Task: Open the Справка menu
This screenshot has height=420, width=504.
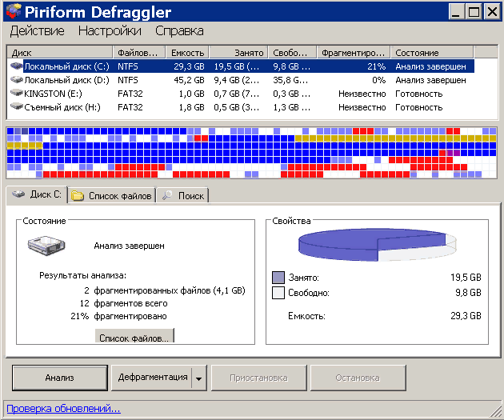Action: (x=179, y=31)
